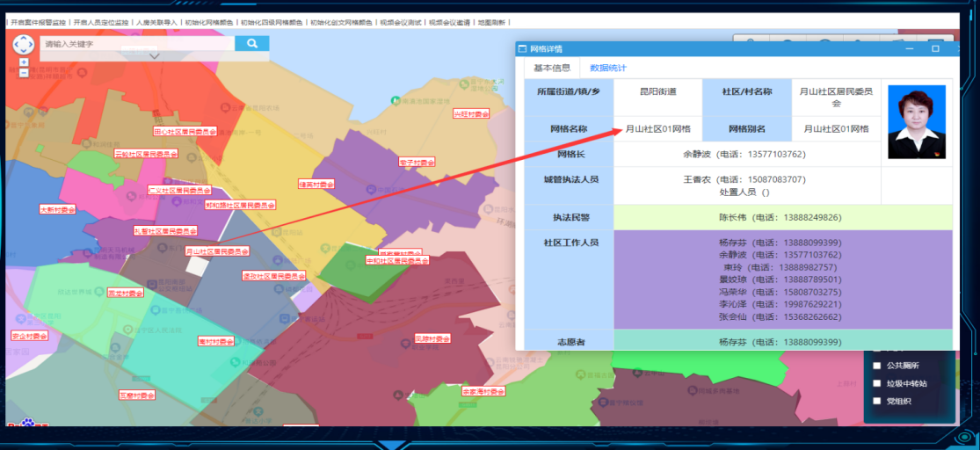
Task: Click the circular radar icon at bottom-right corner
Action: pyautogui.click(x=963, y=437)
